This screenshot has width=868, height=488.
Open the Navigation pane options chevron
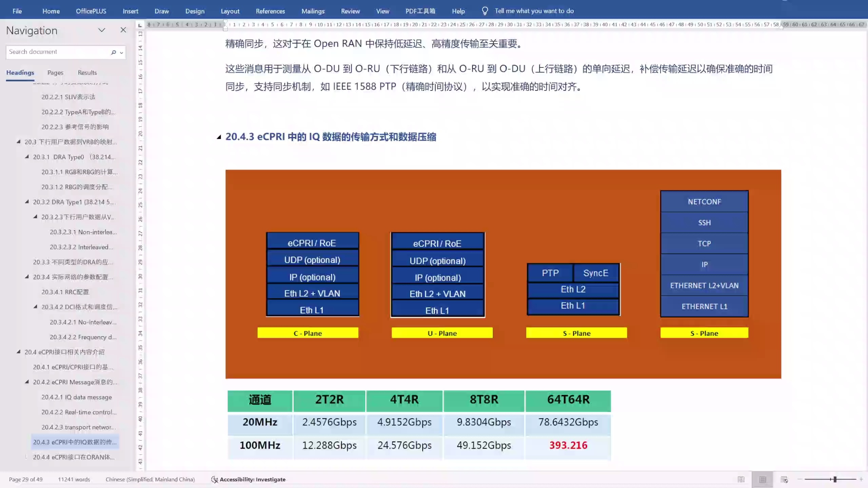coord(102,30)
